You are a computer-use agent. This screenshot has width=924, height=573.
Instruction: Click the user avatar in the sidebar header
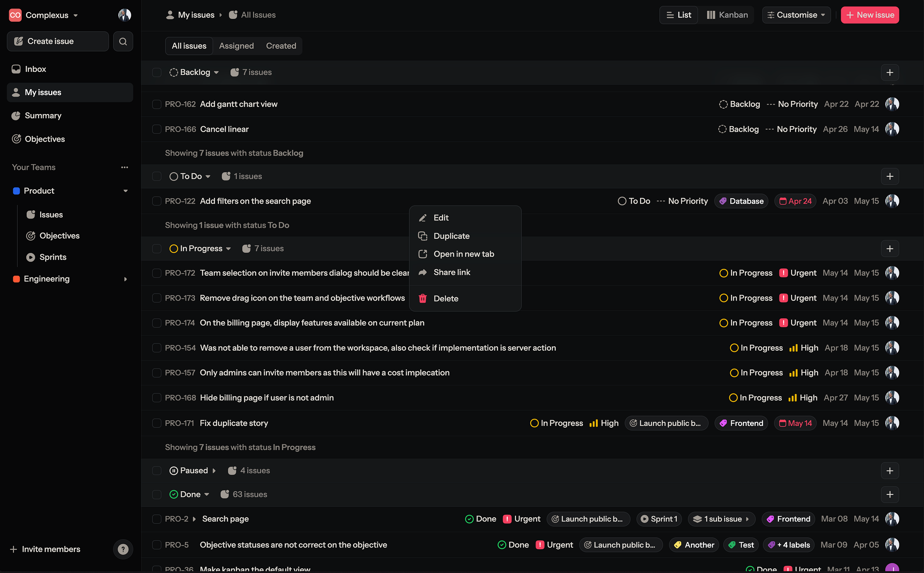pos(124,15)
